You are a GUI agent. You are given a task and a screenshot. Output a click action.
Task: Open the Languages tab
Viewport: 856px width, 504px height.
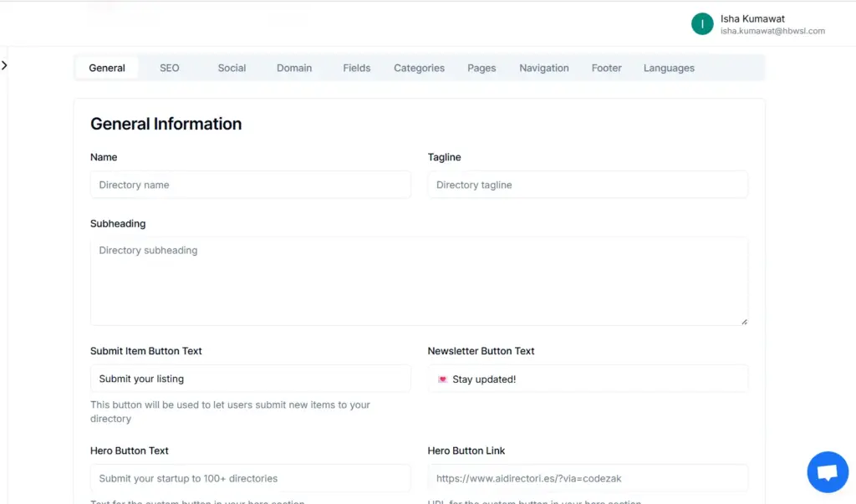pyautogui.click(x=669, y=68)
